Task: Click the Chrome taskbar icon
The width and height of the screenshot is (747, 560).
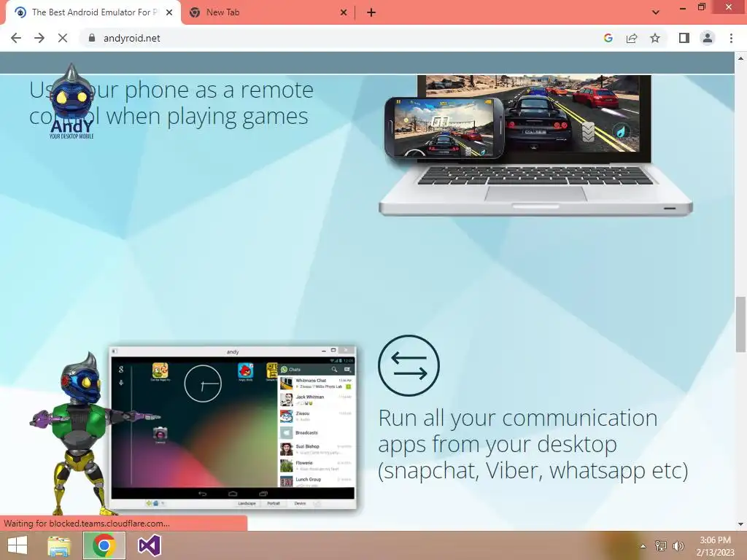Action: tap(104, 545)
